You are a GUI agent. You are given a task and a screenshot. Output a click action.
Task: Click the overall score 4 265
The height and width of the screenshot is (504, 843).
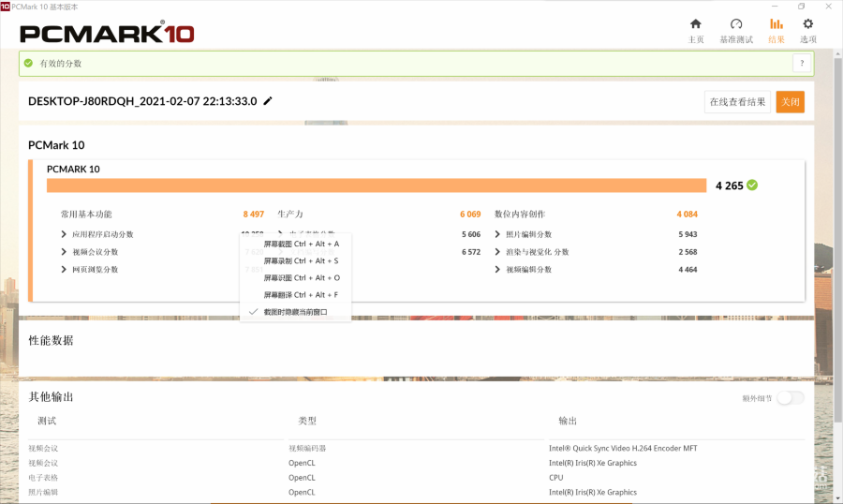pyautogui.click(x=729, y=185)
